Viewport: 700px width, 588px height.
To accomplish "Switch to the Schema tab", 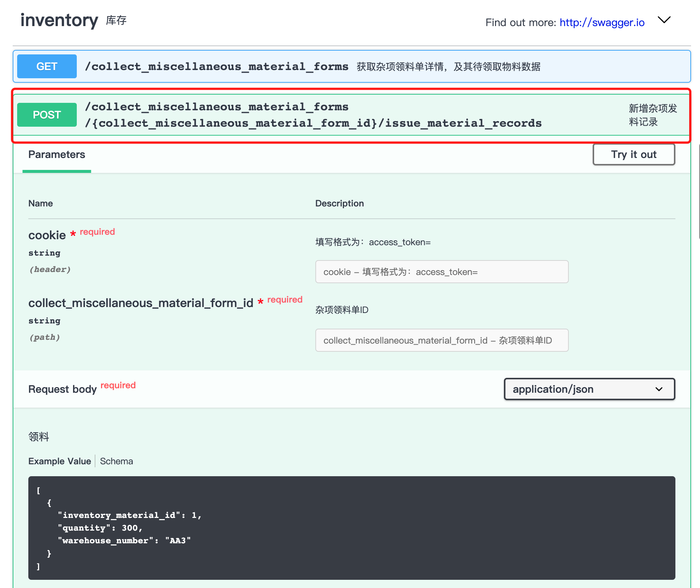I will point(116,461).
